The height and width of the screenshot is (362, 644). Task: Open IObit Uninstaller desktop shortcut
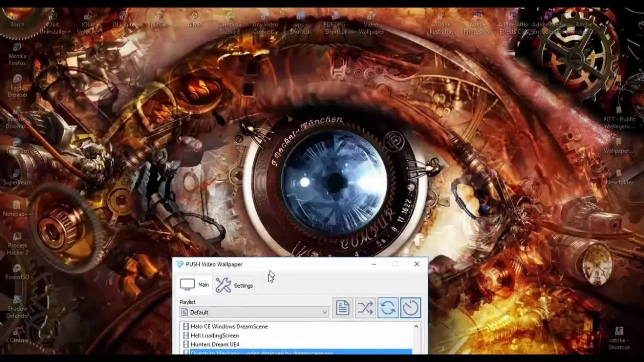tap(53, 24)
